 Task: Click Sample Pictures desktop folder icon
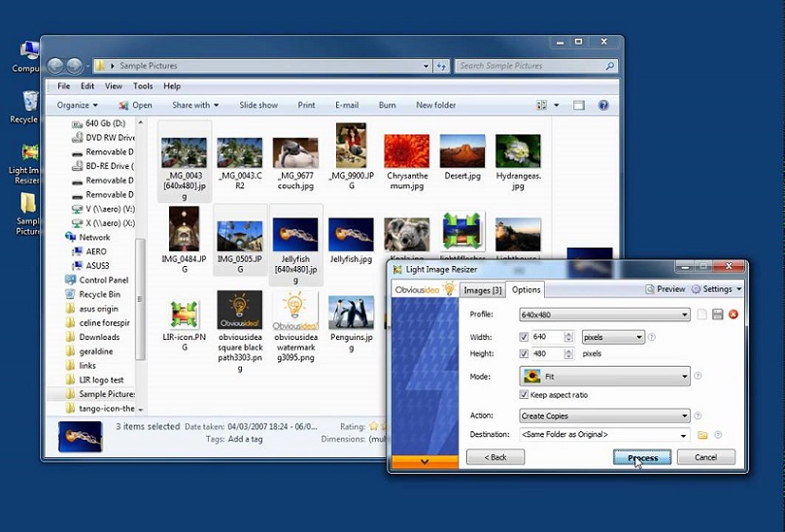[28, 214]
